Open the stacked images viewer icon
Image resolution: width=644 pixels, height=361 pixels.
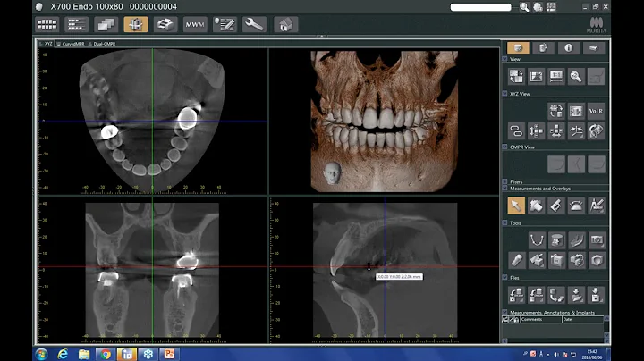(x=106, y=25)
